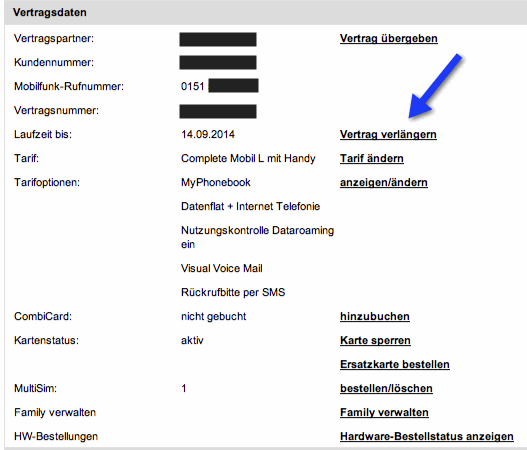The width and height of the screenshot is (527, 450).
Task: Click the Visual Voice Mail option text
Action: [221, 268]
